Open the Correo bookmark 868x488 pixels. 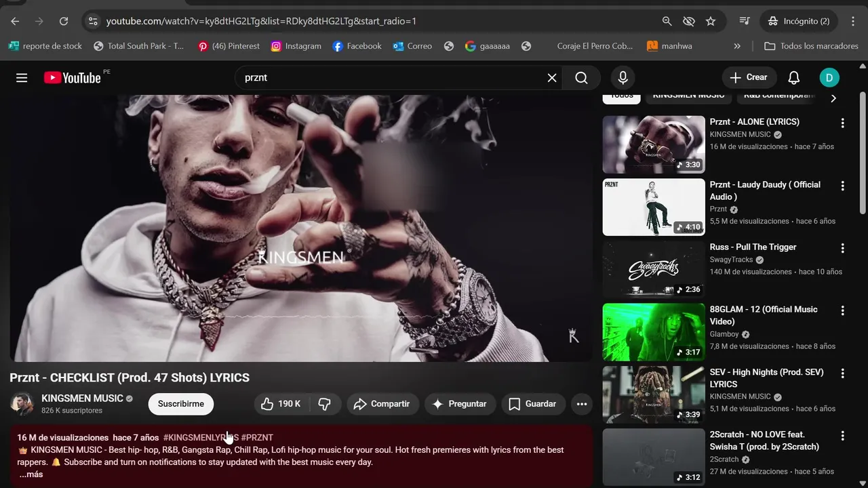click(x=412, y=46)
